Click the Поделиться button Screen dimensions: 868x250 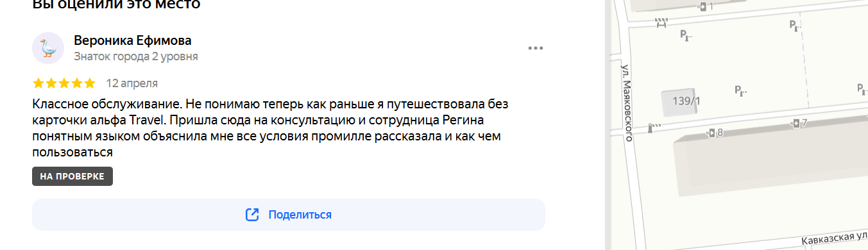coord(289,215)
